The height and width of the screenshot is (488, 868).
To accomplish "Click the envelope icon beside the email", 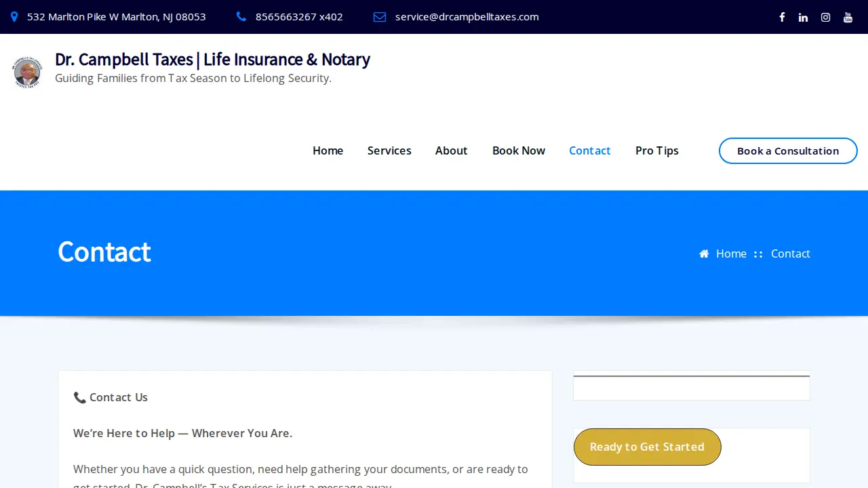I will (x=380, y=17).
